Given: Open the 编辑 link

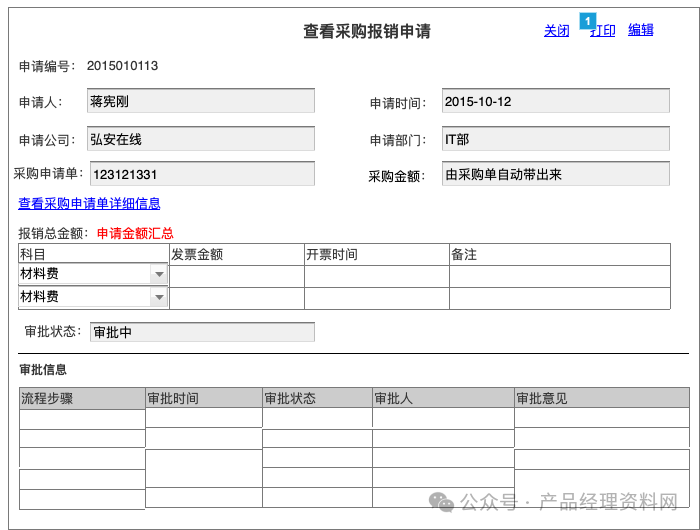Looking at the screenshot, I should [x=641, y=30].
